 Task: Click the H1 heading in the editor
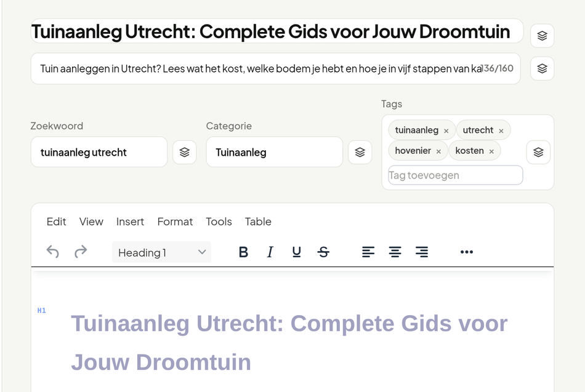point(289,342)
